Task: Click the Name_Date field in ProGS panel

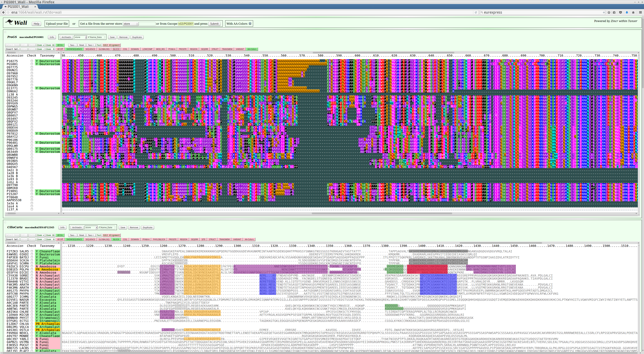Action: point(97,37)
